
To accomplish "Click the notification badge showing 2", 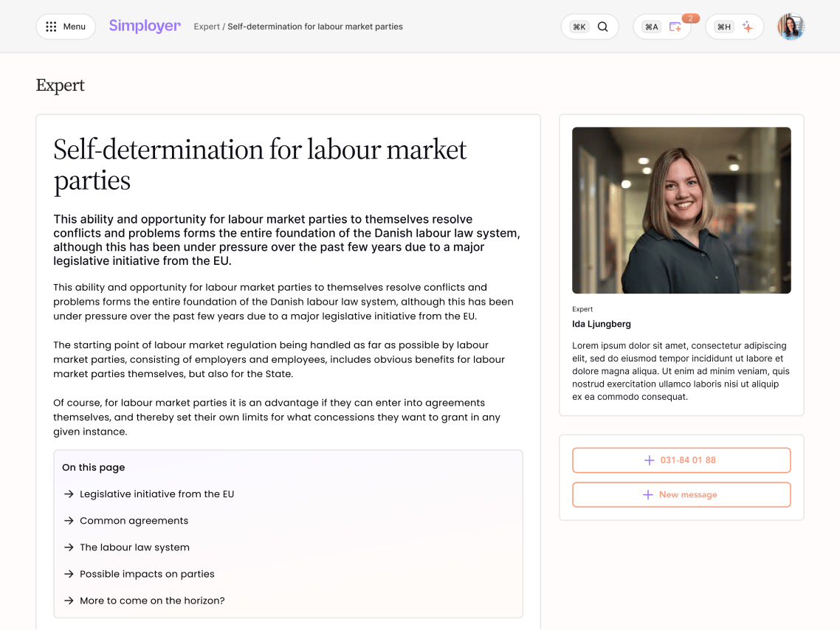I will point(691,18).
